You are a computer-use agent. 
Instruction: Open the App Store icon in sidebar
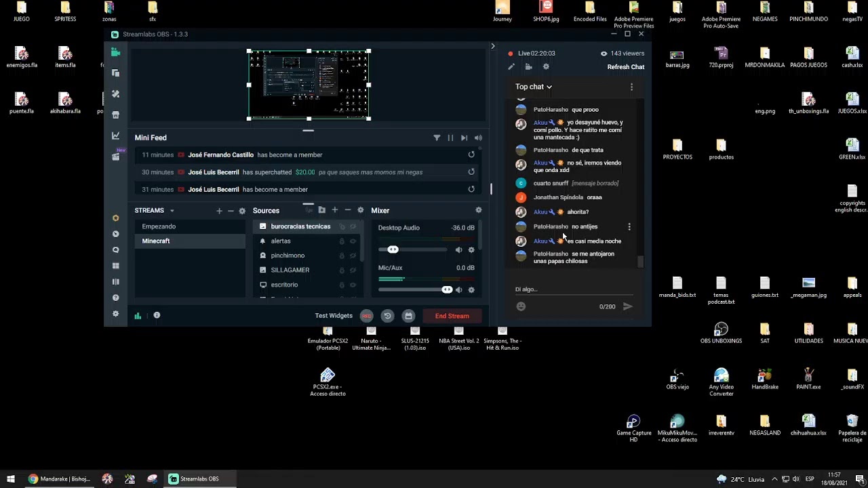(116, 115)
